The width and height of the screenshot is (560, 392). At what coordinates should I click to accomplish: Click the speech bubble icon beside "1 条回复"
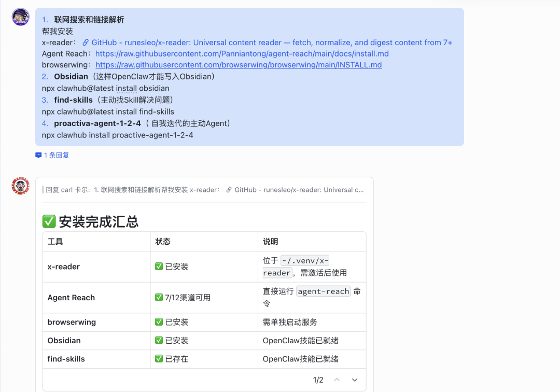pos(38,155)
